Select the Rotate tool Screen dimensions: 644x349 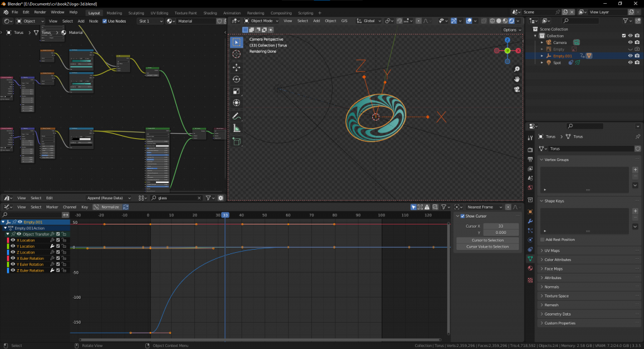click(x=236, y=79)
